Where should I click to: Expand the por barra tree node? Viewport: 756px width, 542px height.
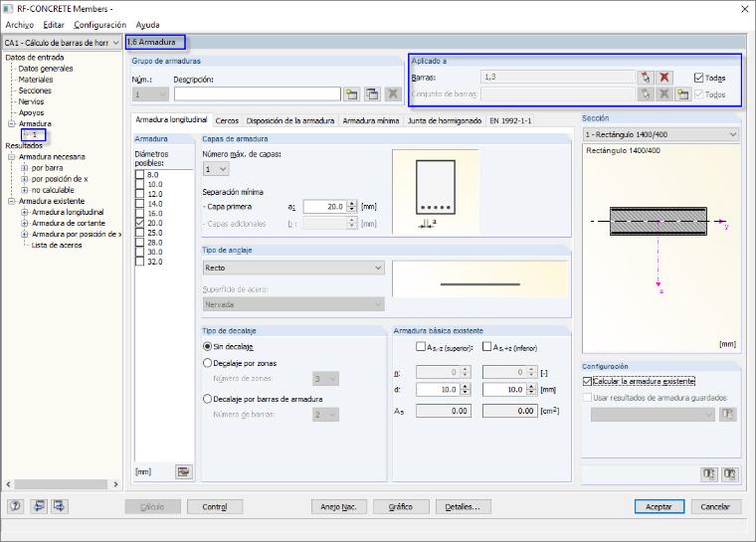[25, 168]
